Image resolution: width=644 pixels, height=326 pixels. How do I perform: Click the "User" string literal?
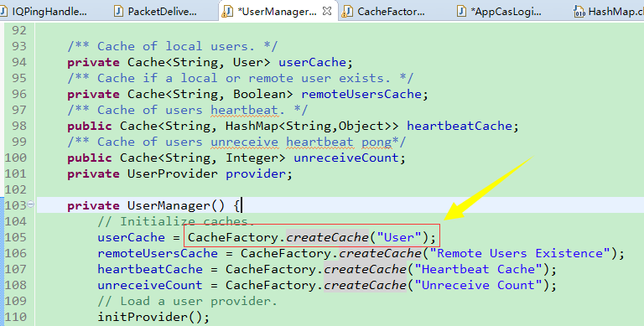(400, 237)
